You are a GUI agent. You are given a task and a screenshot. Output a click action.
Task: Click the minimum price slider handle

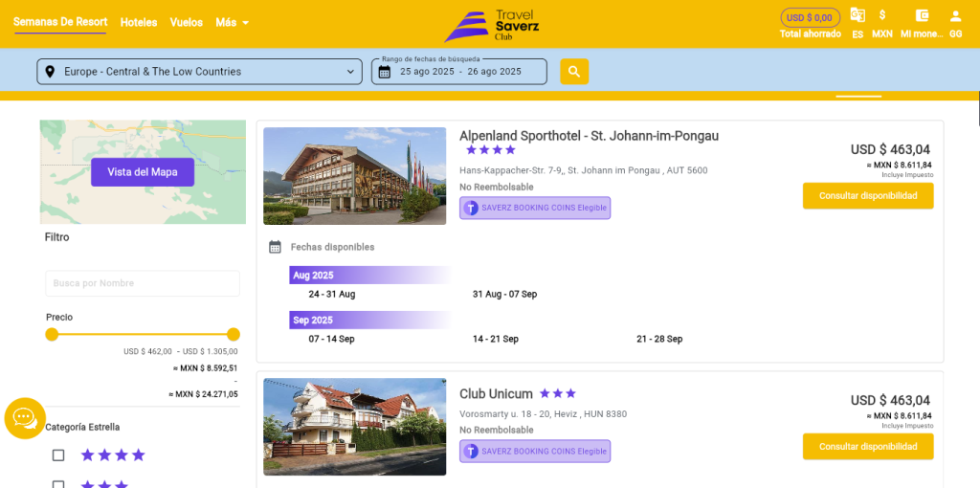[52, 335]
